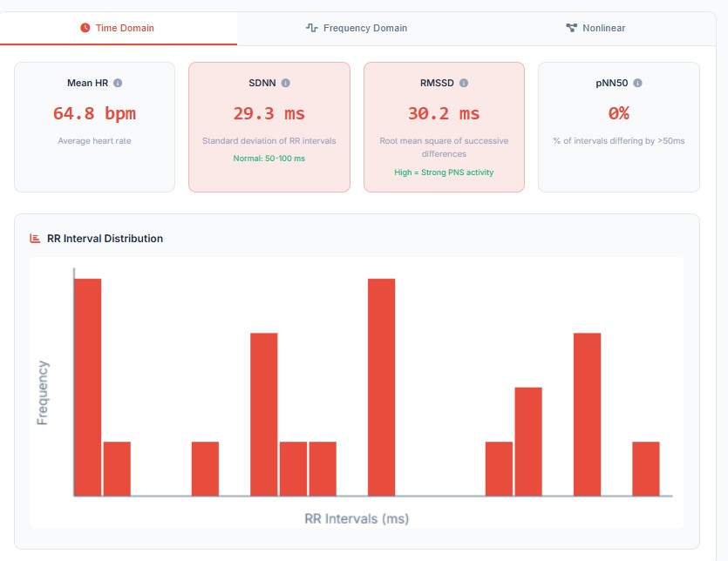Switch to the Nonlinear tab
Screen dimensions: 728x561
(x=603, y=28)
